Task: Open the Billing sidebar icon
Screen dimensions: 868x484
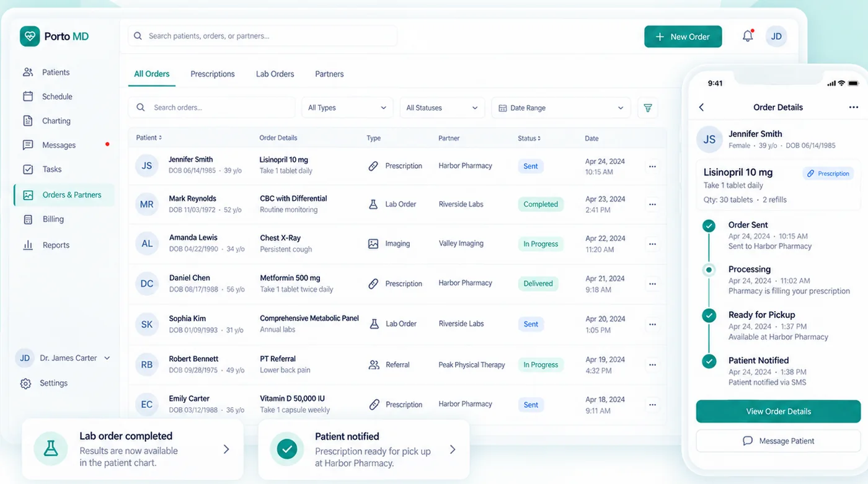Action: [28, 219]
